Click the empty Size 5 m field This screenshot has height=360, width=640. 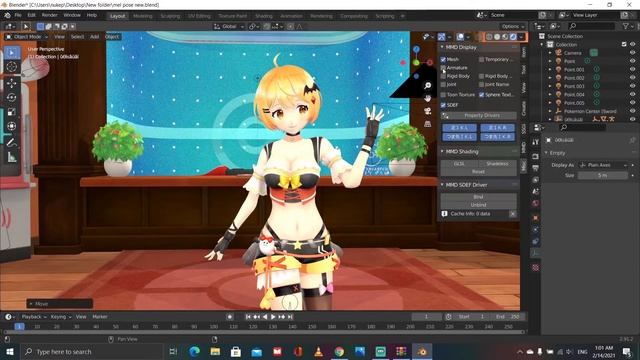point(603,176)
